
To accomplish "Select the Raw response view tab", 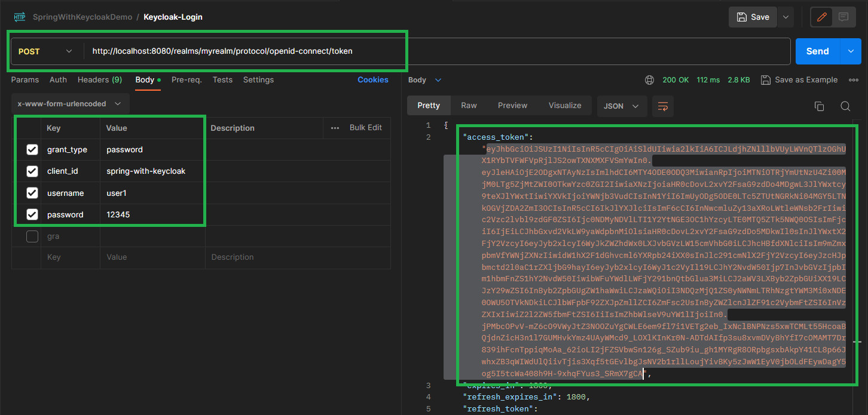I will [x=469, y=106].
